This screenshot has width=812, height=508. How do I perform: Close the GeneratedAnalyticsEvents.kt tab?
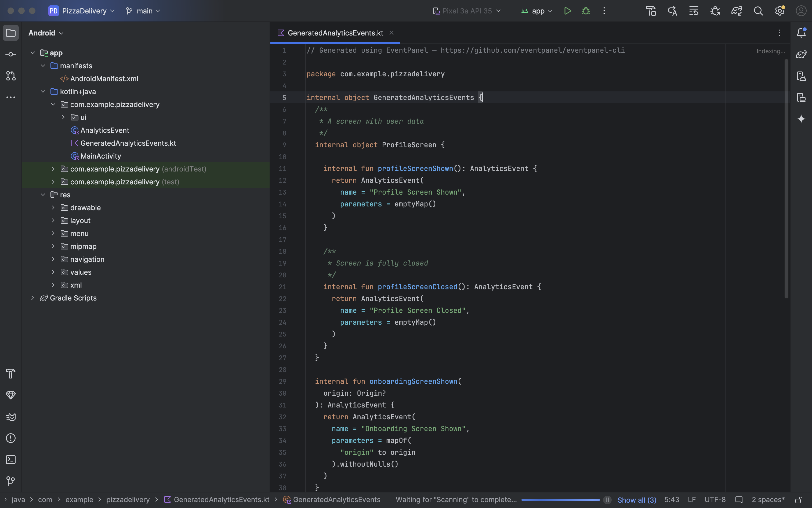[391, 33]
